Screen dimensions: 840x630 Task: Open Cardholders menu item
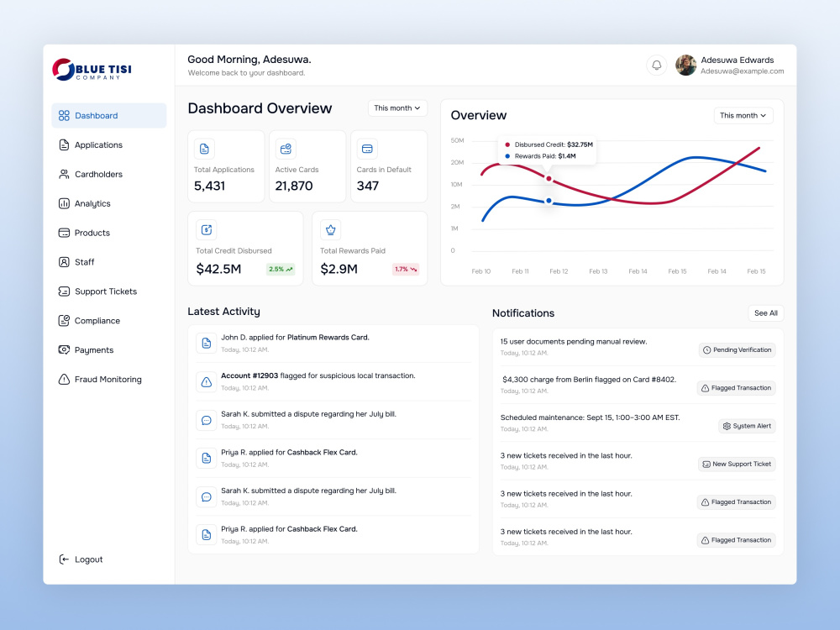click(x=108, y=174)
